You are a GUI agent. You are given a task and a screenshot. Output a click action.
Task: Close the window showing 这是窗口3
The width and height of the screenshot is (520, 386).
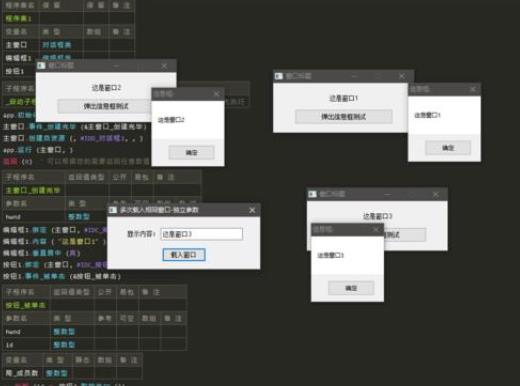436,194
